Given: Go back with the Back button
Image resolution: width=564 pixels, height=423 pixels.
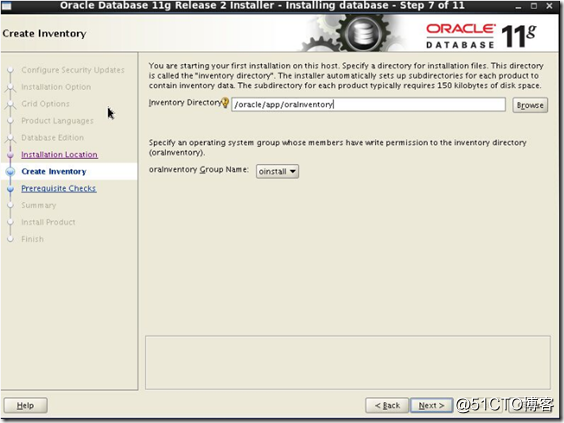Looking at the screenshot, I should [387, 405].
